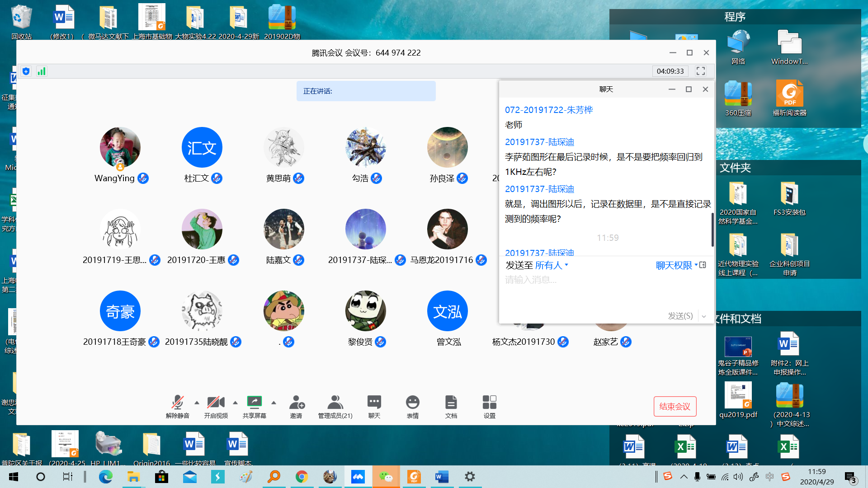Viewport: 868px width, 488px height.
Task: Enter full screen mode icon
Action: 701,71
